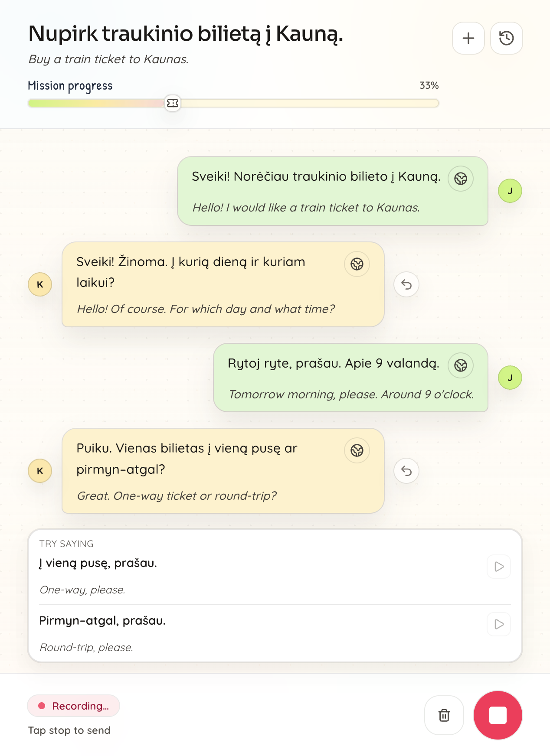This screenshot has width=550, height=756.
Task: Discard the recording with the trash icon
Action: (x=443, y=715)
